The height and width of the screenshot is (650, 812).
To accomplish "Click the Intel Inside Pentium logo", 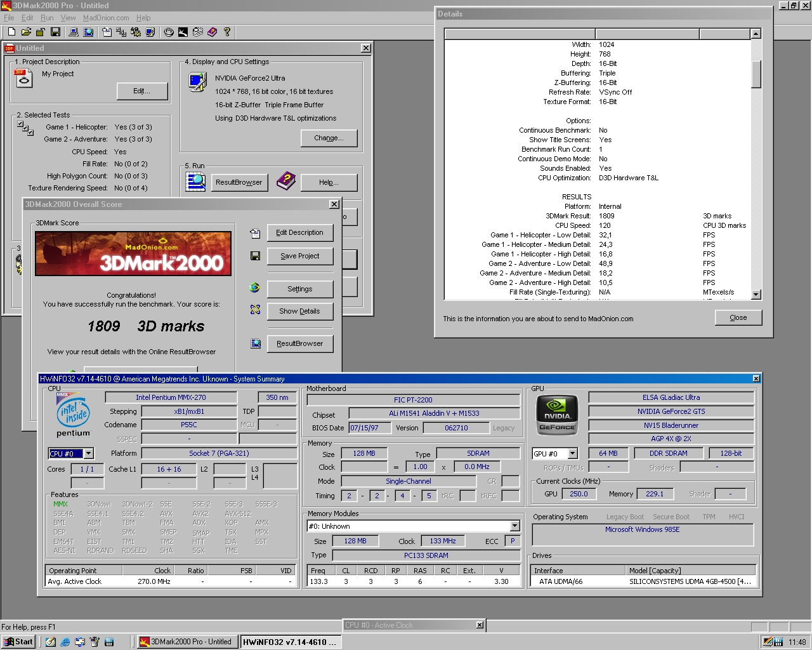I will coord(72,415).
